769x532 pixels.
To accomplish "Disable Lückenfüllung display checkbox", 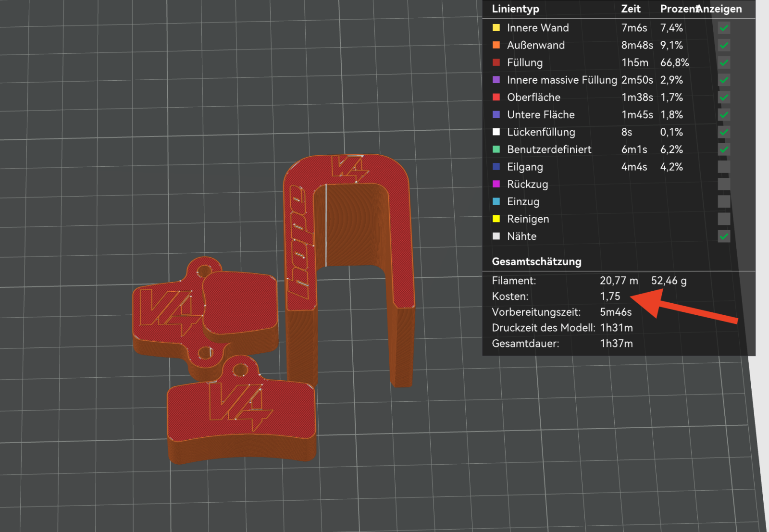I will click(x=724, y=132).
